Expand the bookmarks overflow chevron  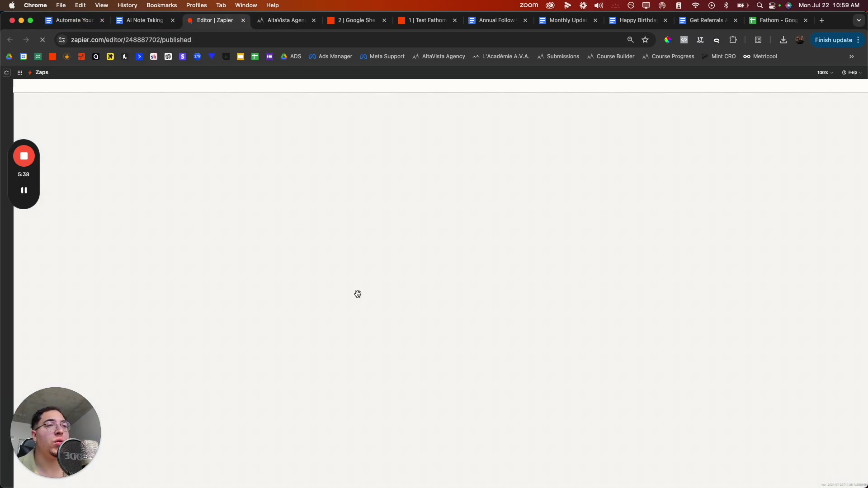click(852, 56)
